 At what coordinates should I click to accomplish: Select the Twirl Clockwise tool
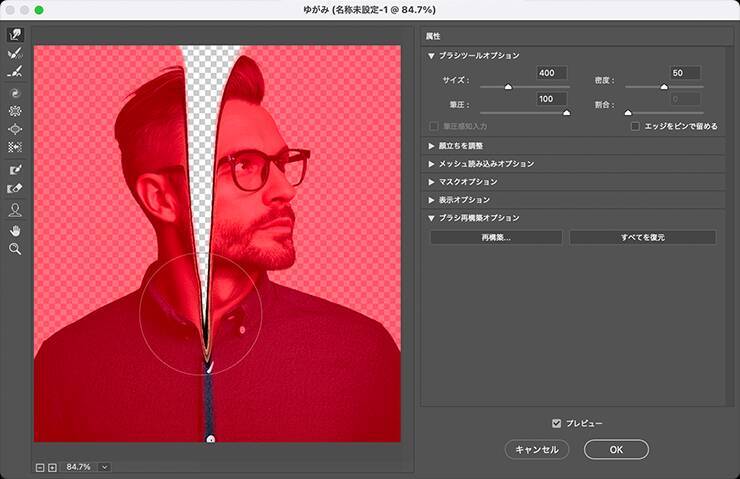point(15,92)
